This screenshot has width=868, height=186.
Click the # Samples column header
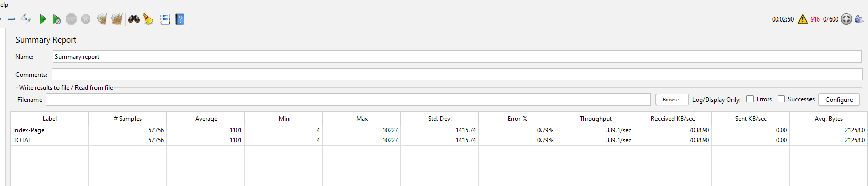(x=128, y=118)
